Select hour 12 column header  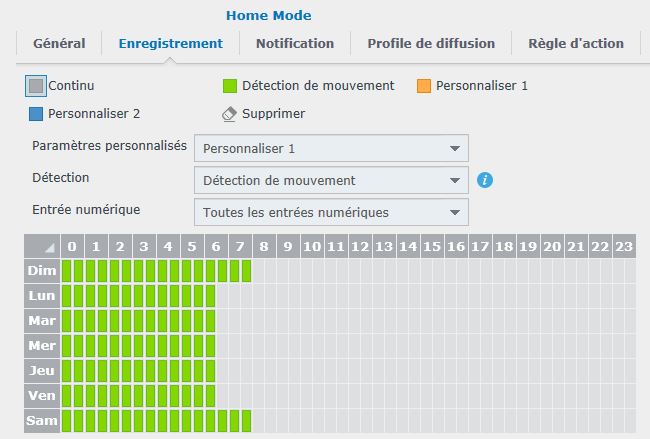click(360, 246)
